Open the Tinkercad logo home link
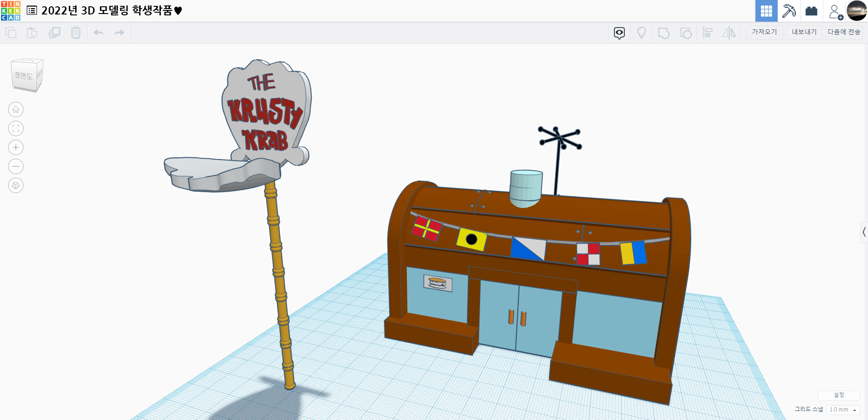 coord(11,11)
